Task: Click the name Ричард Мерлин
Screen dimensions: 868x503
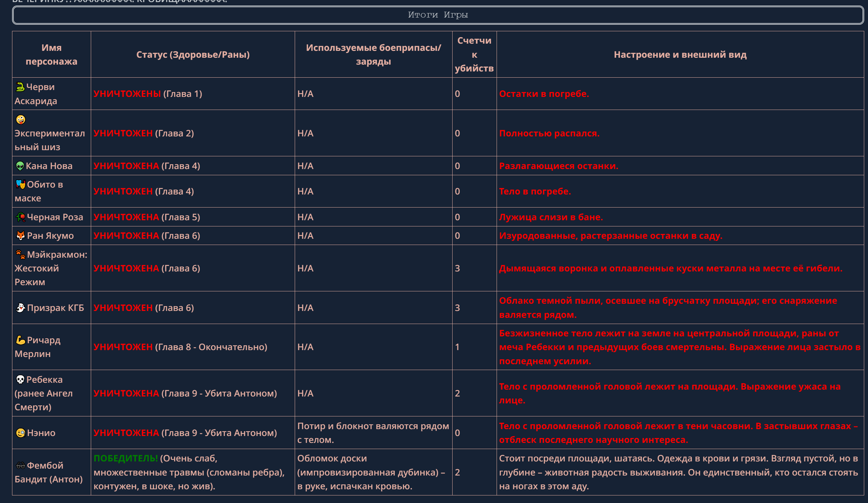Action: tap(37, 347)
